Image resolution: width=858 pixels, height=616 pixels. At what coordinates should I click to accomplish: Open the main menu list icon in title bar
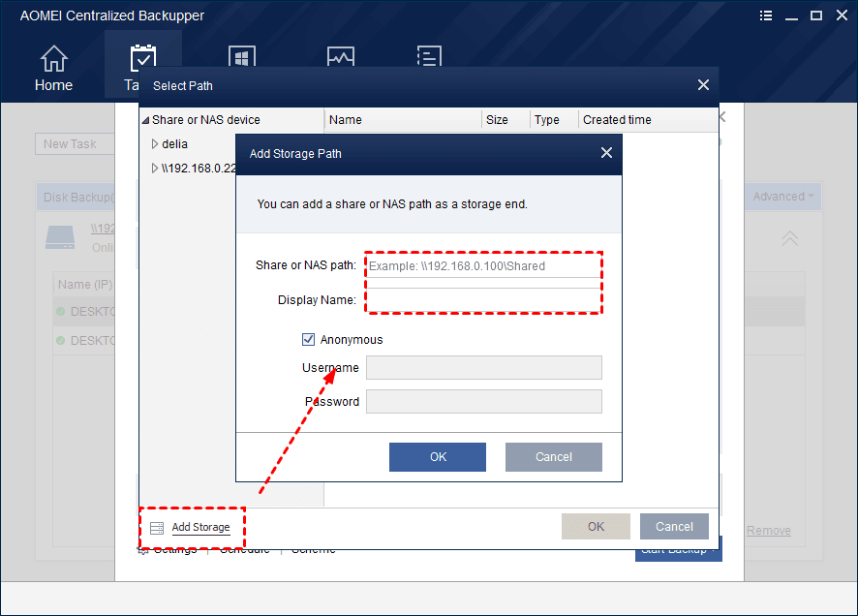tap(766, 15)
